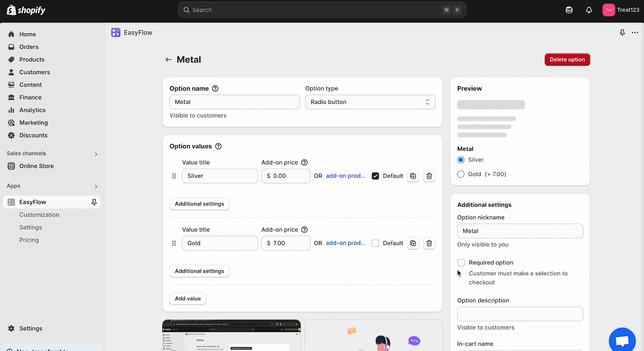Expand the Sales channels section

coord(96,154)
